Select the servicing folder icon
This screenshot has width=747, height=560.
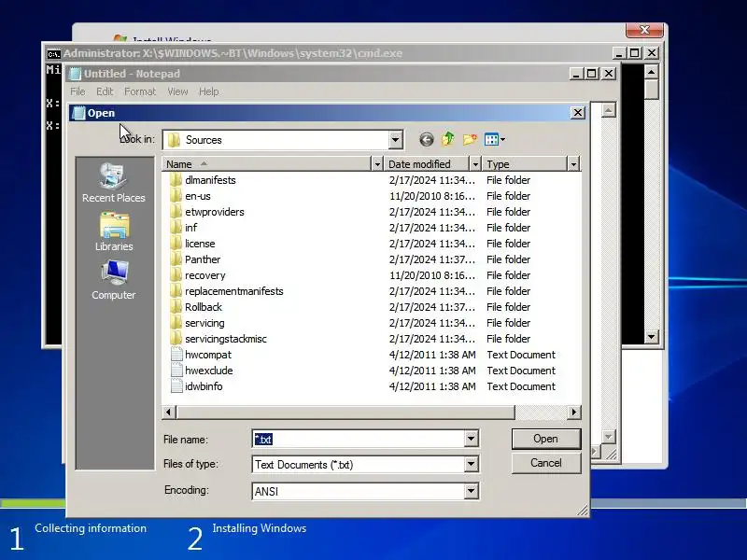176,323
